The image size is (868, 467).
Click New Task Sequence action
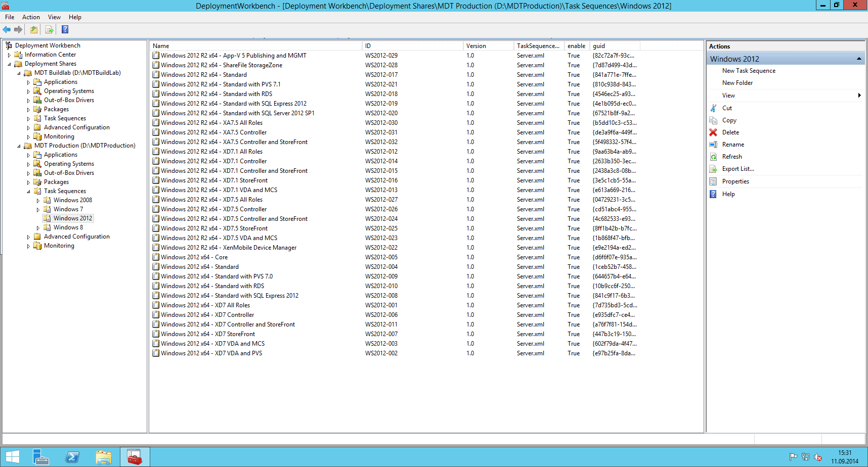749,71
